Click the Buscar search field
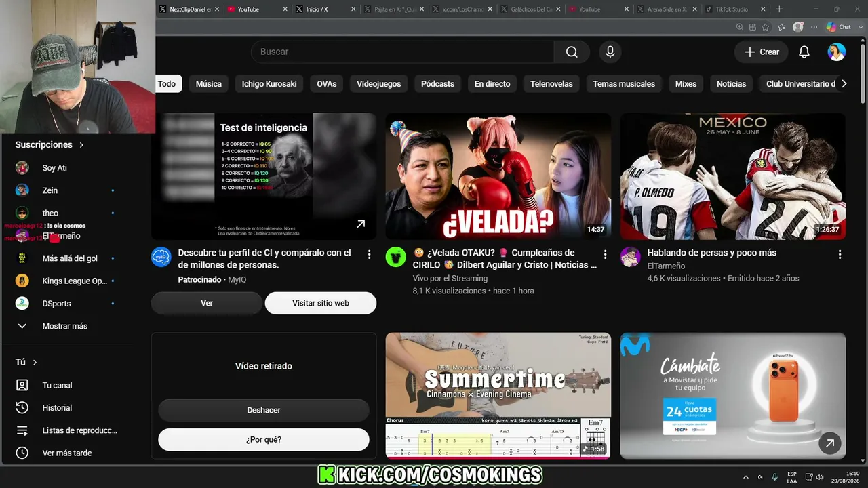 (x=403, y=52)
